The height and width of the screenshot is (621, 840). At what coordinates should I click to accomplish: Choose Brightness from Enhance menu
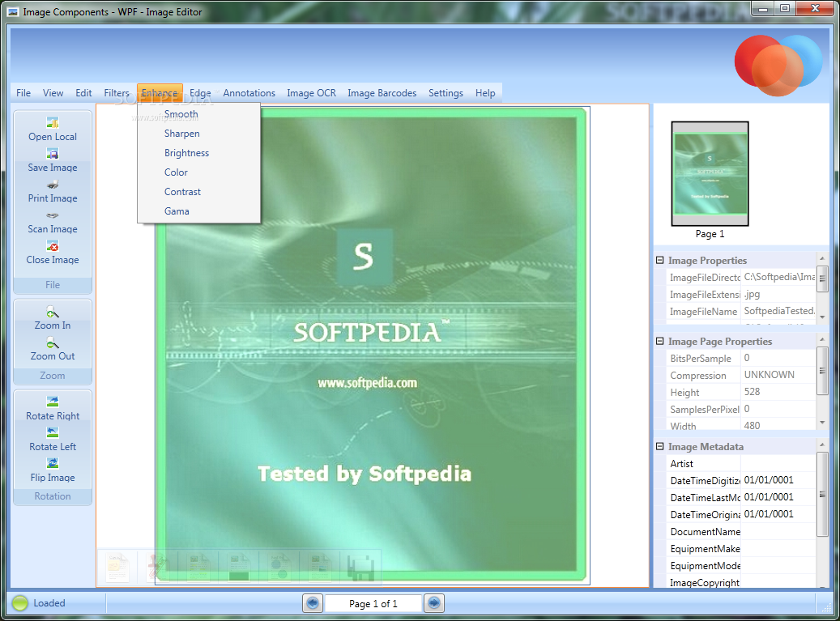(x=198, y=153)
